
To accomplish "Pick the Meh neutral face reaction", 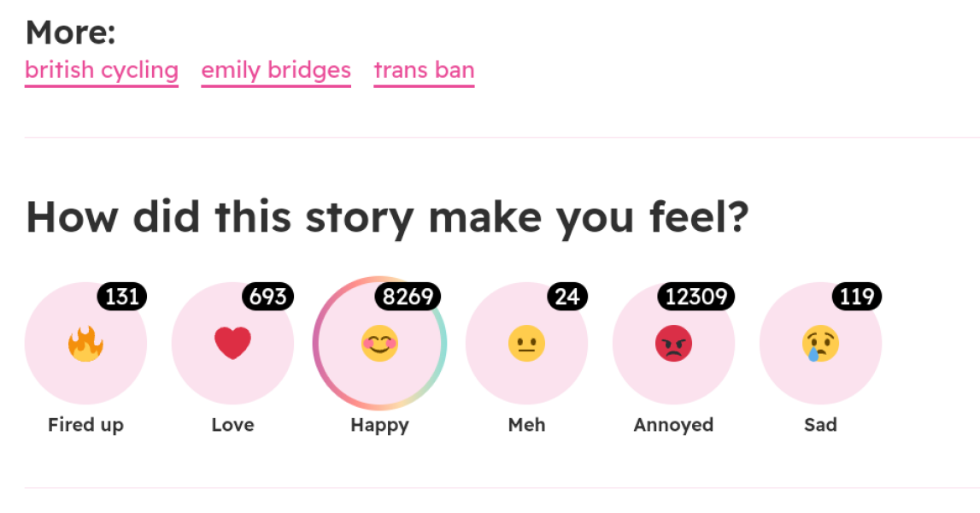I will coord(526,342).
